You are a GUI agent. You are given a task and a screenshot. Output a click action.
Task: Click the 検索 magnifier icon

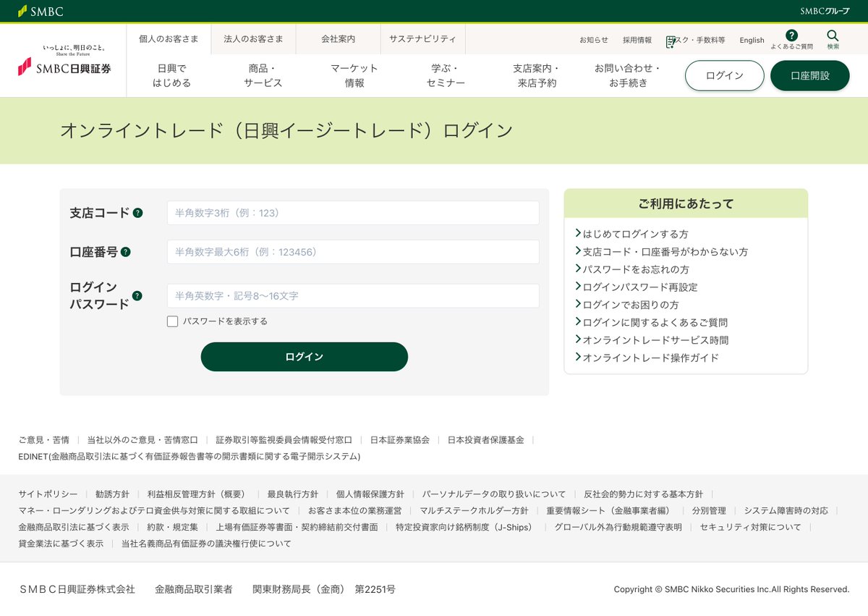point(833,35)
